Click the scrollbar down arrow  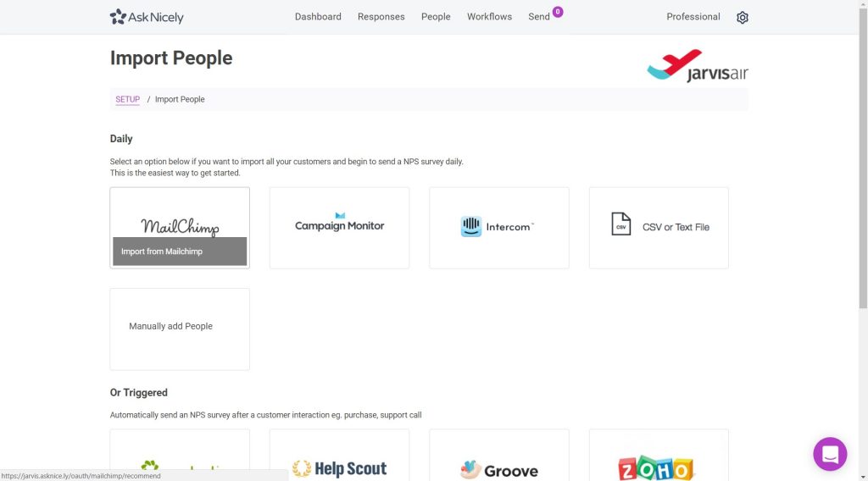pos(863,477)
